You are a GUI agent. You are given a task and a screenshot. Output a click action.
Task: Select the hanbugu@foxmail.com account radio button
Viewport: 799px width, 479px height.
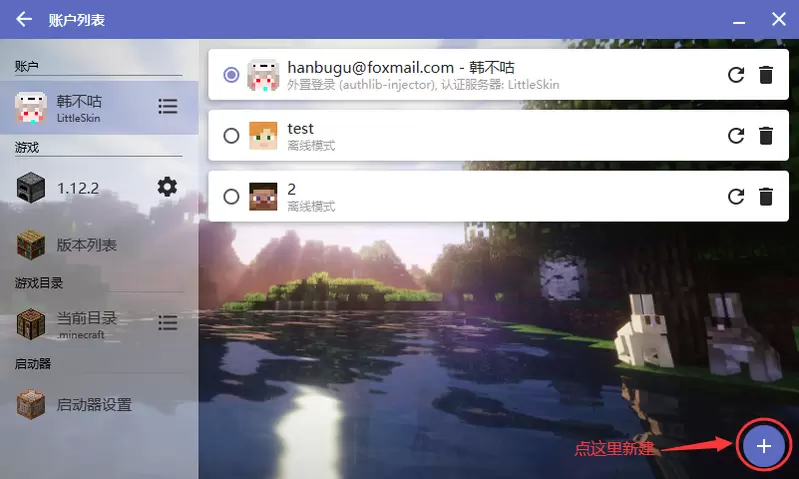231,75
